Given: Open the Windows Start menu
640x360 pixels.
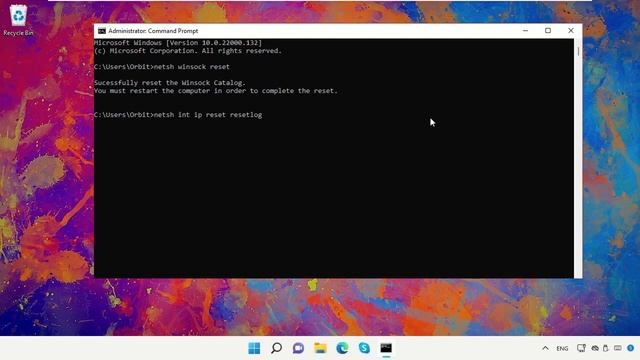Looking at the screenshot, I should [254, 348].
